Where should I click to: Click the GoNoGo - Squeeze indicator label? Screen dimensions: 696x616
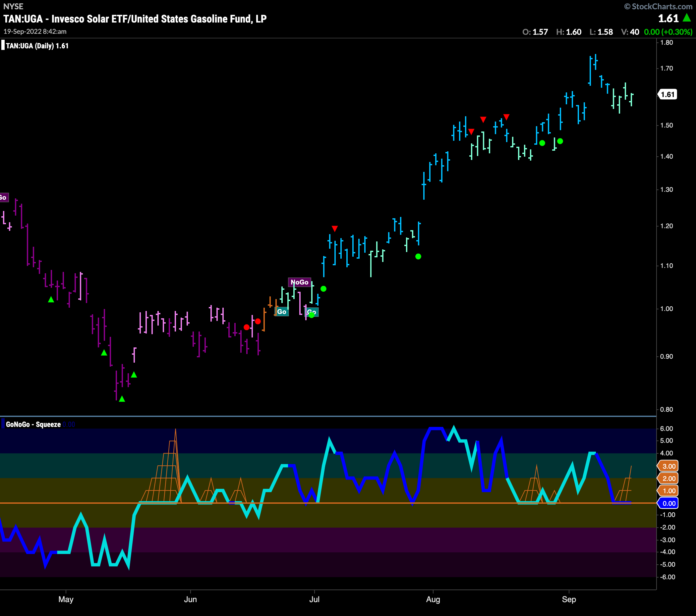tap(33, 424)
